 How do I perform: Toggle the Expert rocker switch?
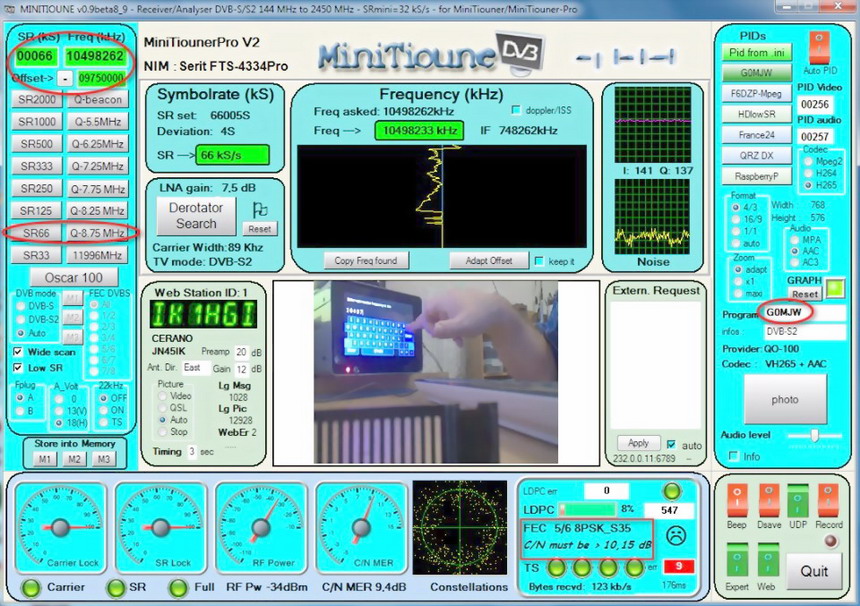click(737, 560)
